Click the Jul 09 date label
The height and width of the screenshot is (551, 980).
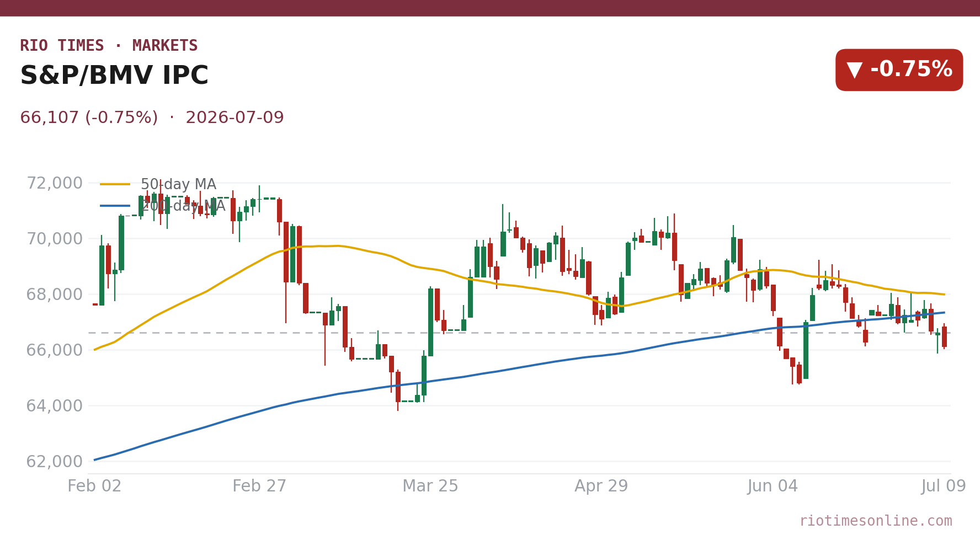click(x=944, y=486)
